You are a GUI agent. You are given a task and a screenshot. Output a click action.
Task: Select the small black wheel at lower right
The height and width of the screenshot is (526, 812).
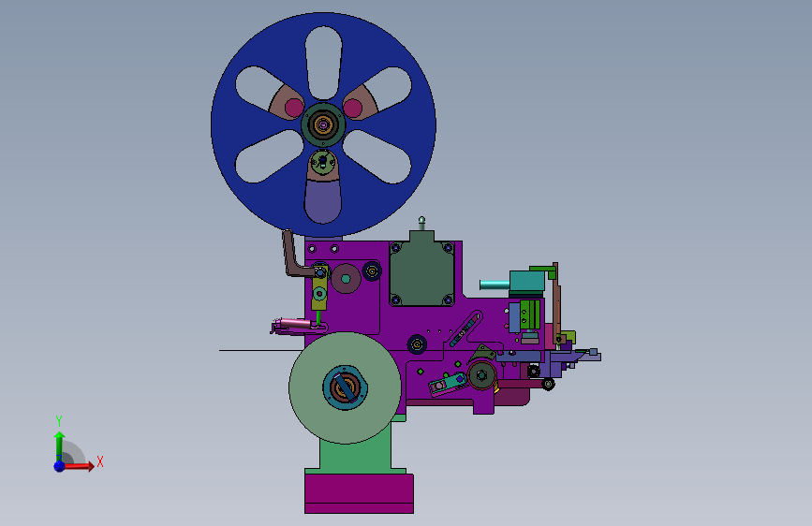click(548, 384)
